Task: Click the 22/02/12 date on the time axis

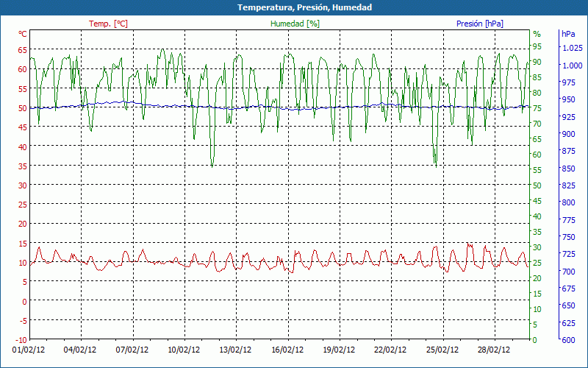Action: pyautogui.click(x=391, y=350)
